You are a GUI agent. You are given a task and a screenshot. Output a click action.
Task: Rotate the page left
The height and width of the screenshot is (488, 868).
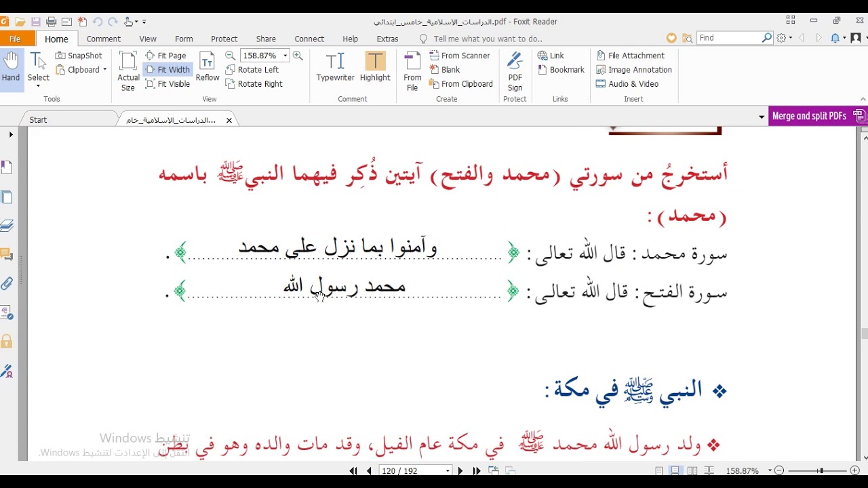[252, 70]
